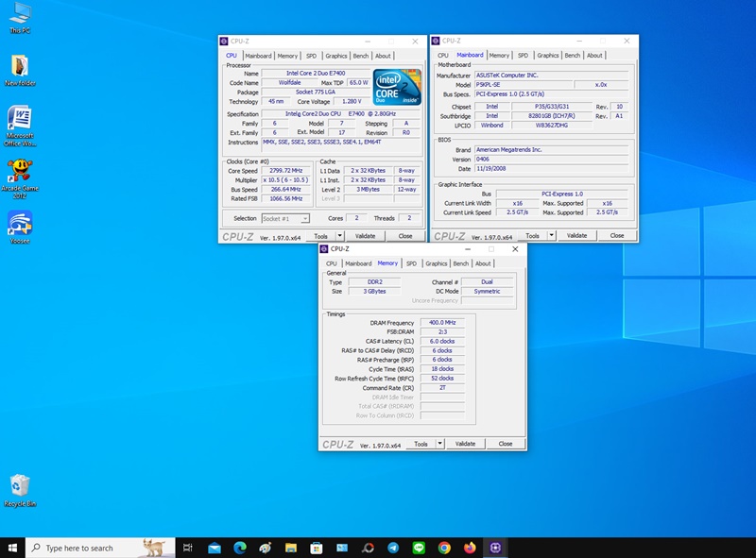Open About tab in the Mainboard window
Image resolution: width=756 pixels, height=558 pixels.
coord(594,56)
